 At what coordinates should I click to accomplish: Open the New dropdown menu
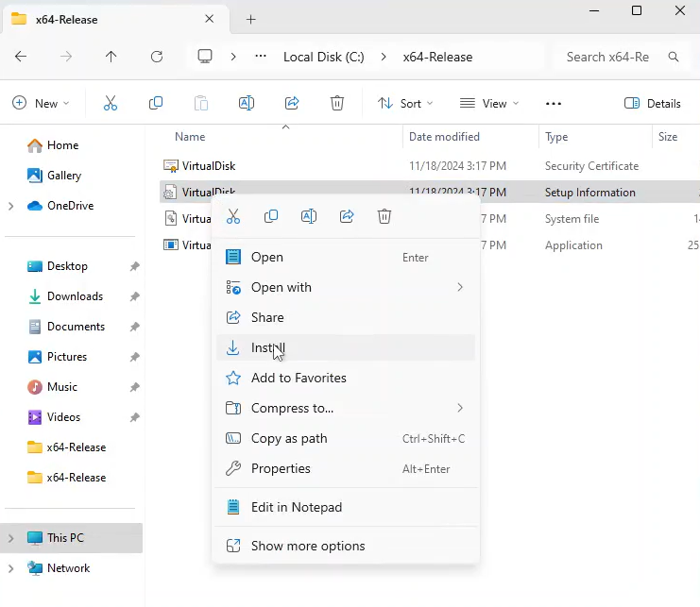pyautogui.click(x=41, y=104)
